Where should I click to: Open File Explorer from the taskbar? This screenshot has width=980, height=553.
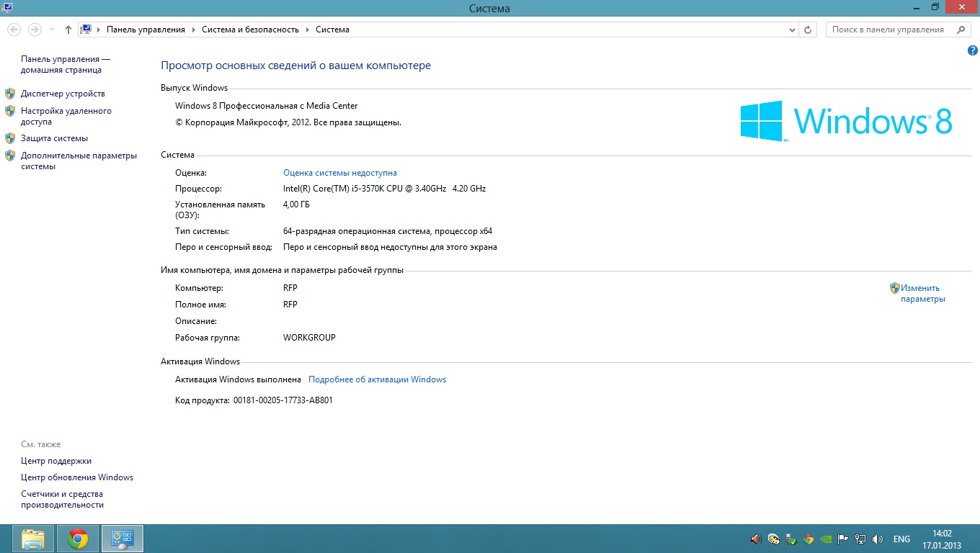(33, 539)
